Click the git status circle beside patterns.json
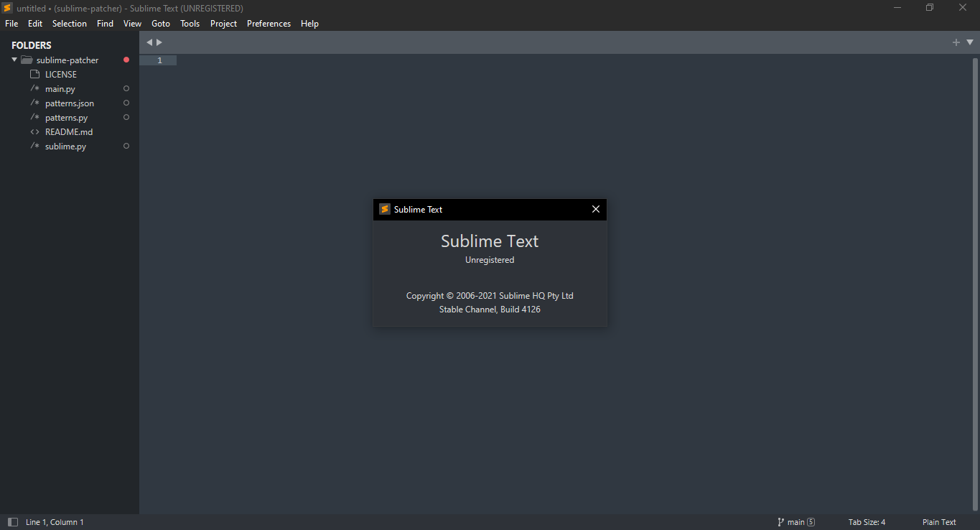The height and width of the screenshot is (530, 980). click(126, 103)
